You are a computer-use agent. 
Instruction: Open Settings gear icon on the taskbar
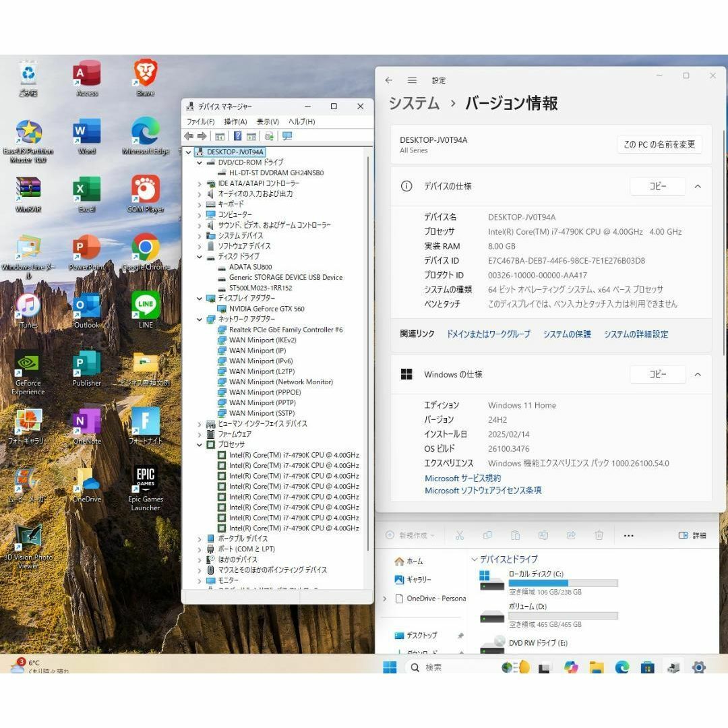point(698,667)
